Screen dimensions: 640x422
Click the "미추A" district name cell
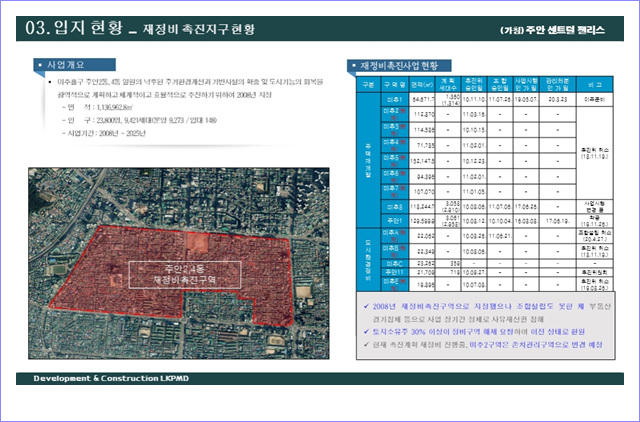tap(395, 236)
